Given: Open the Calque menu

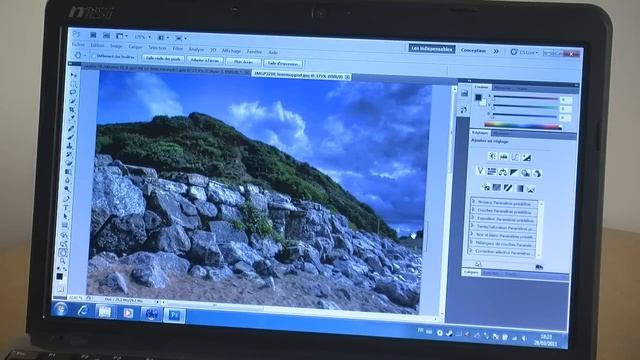Looking at the screenshot, I should click(135, 47).
